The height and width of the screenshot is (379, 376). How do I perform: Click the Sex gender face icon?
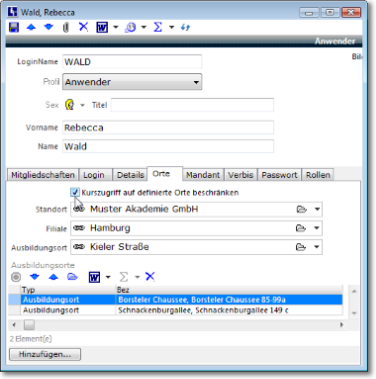coord(70,105)
